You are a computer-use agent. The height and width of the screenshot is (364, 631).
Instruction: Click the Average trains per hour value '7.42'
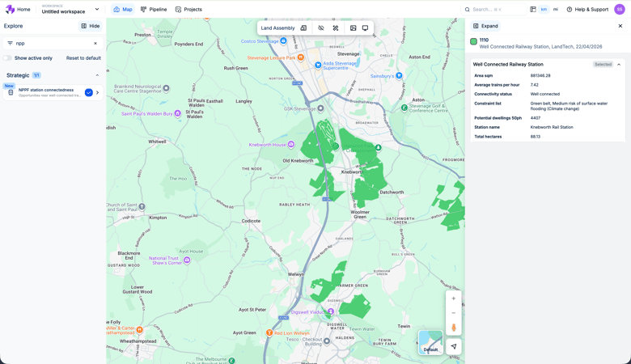point(535,85)
